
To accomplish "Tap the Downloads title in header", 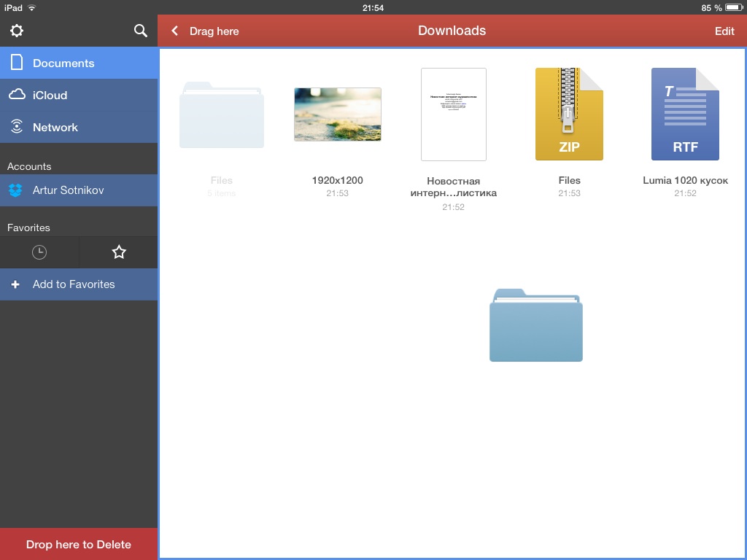I will [452, 31].
